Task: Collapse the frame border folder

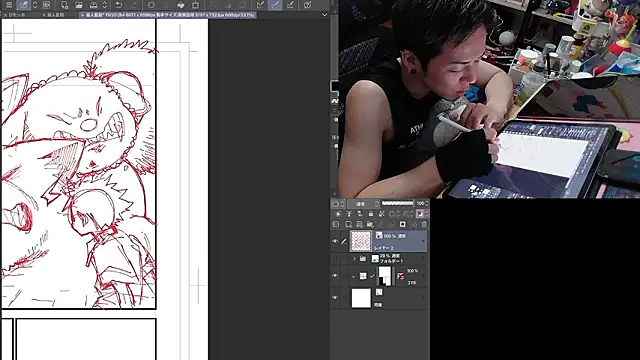Action: pos(353,276)
